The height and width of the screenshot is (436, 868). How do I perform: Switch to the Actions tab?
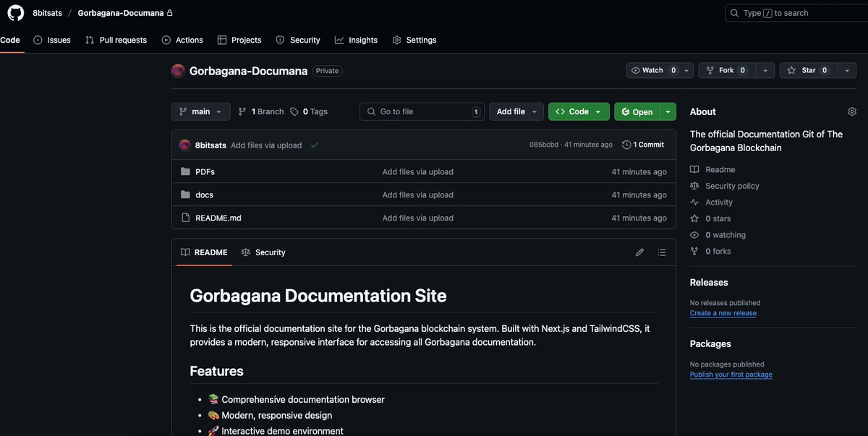tap(182, 40)
